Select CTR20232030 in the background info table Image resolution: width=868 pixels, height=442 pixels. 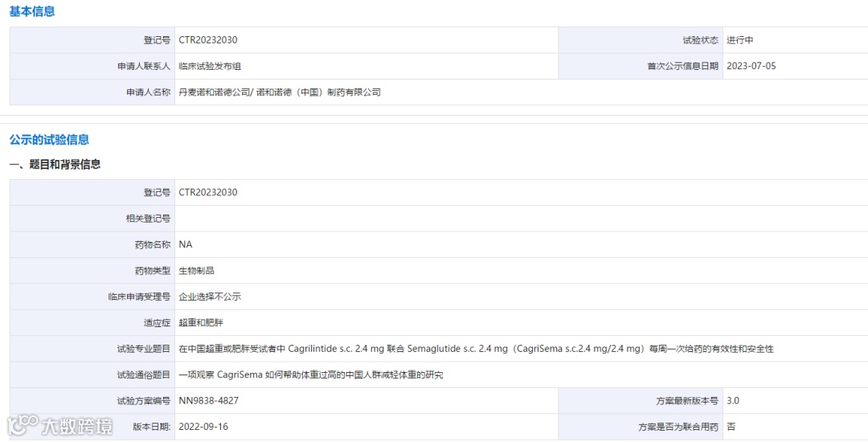208,193
